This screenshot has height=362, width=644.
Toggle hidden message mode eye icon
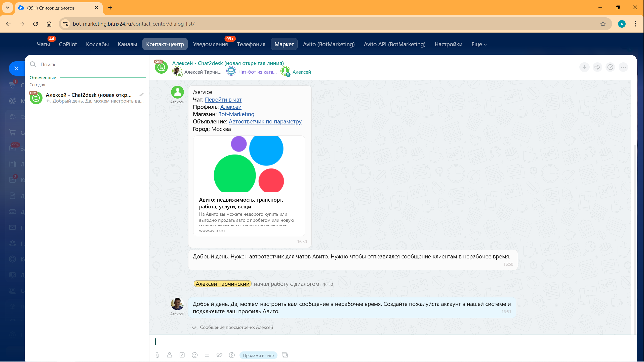(219, 355)
